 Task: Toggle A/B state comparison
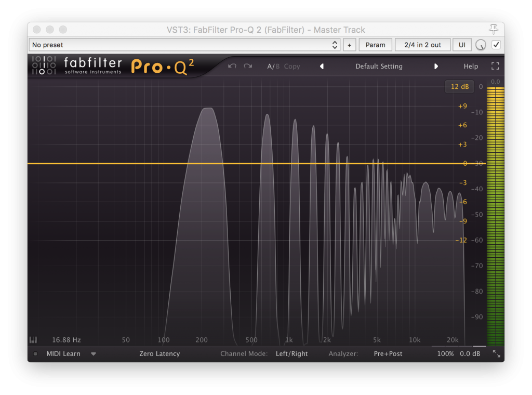273,66
